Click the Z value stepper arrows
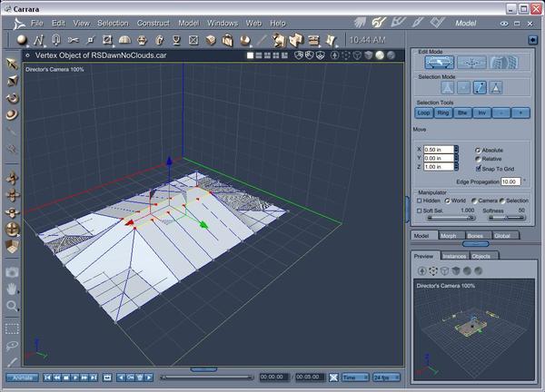 coord(456,167)
